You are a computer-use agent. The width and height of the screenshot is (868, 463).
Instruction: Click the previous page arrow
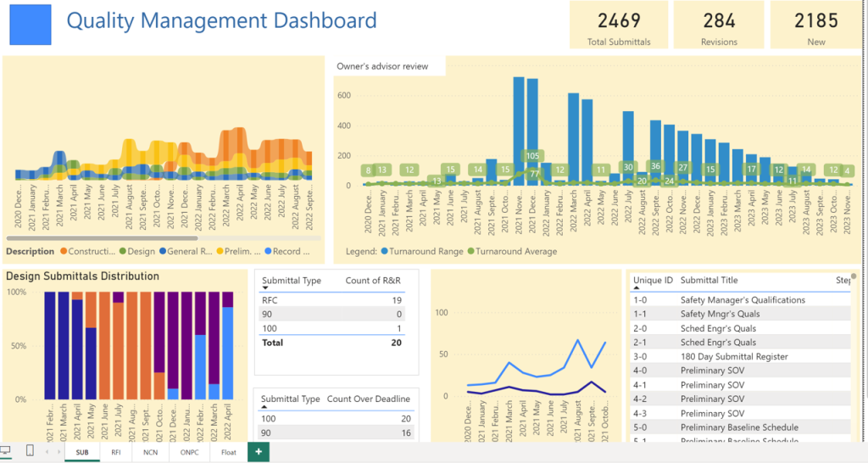47,453
